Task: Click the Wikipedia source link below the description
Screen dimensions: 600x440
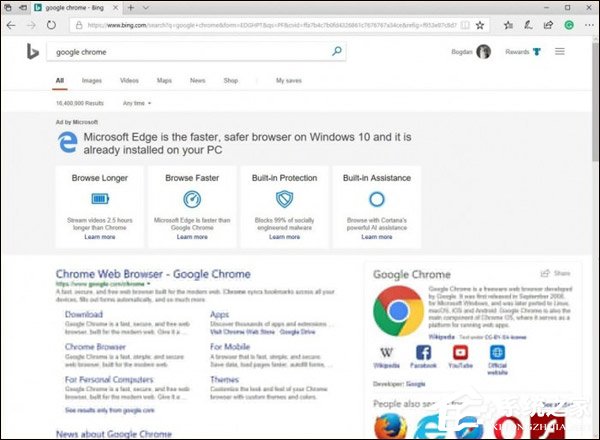Action: tap(441, 337)
